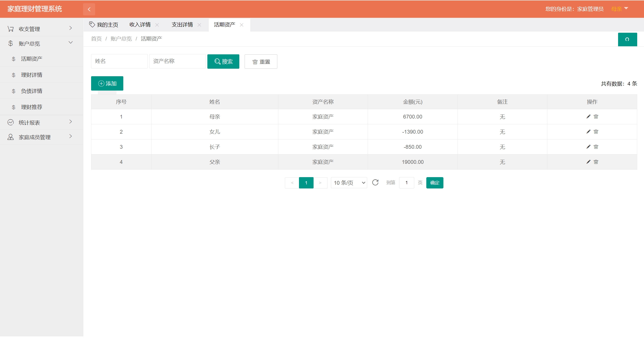
Task: Open 理财详情 in sidebar
Action: pyautogui.click(x=31, y=75)
